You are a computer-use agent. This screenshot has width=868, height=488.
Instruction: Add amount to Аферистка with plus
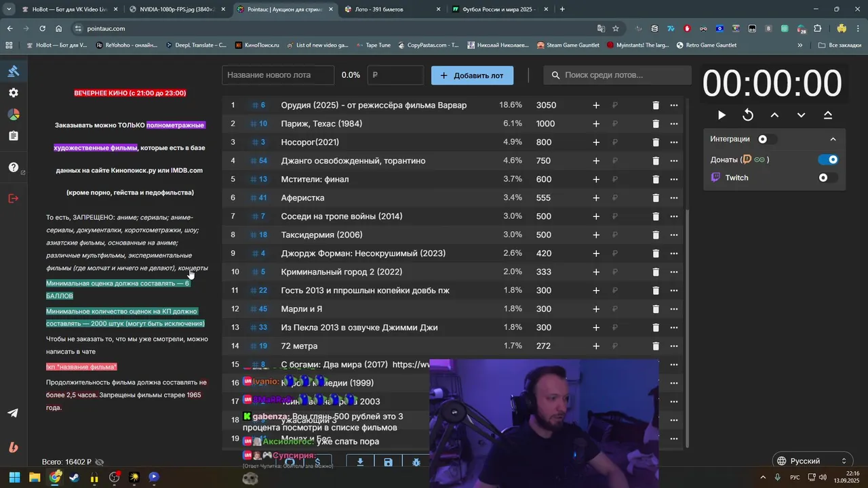point(596,198)
